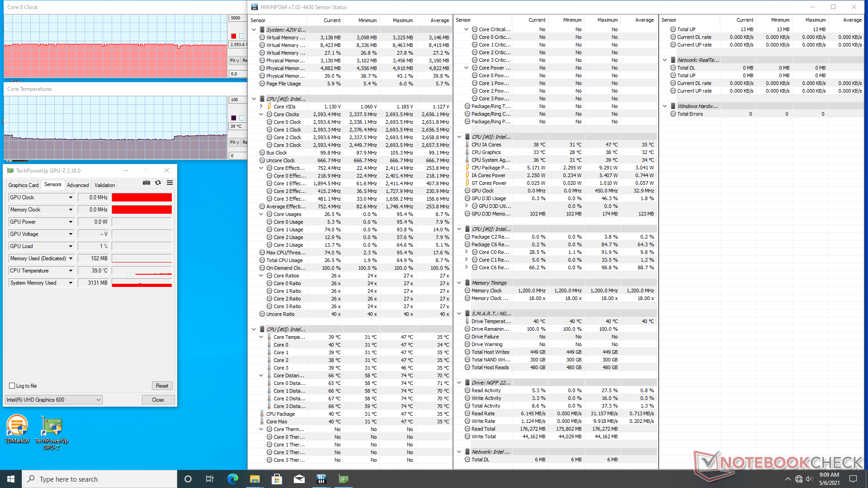This screenshot has height=488, width=868.
Task: Click the Reset button in GPU-Z
Action: (162, 386)
